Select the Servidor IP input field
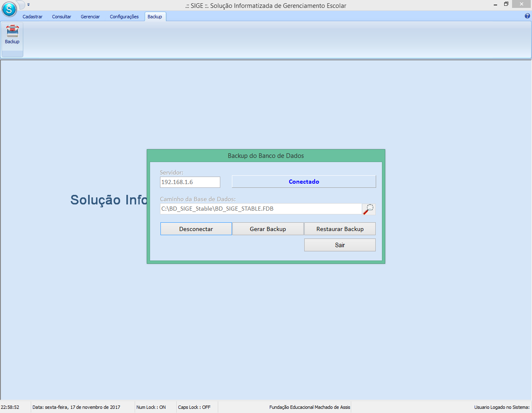 190,182
